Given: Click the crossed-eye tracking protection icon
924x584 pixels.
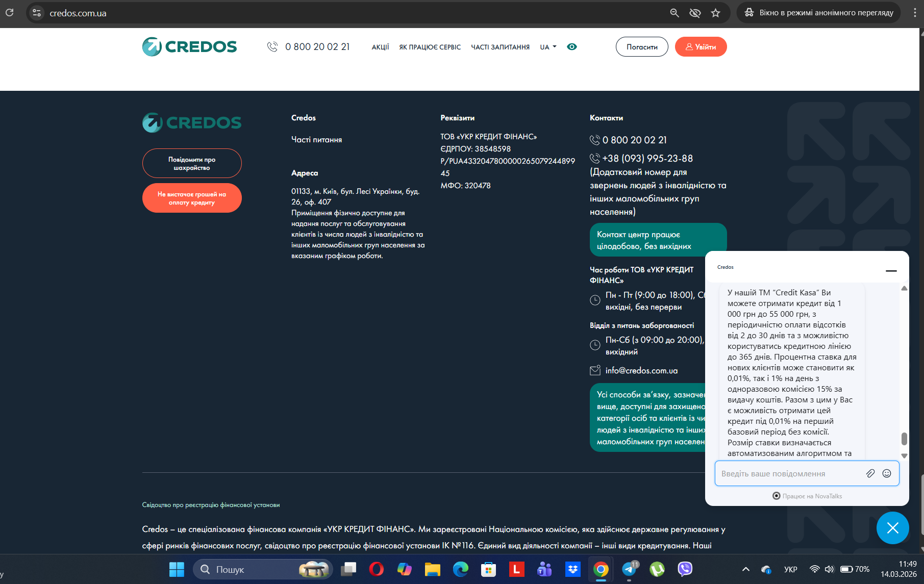Looking at the screenshot, I should coord(695,13).
